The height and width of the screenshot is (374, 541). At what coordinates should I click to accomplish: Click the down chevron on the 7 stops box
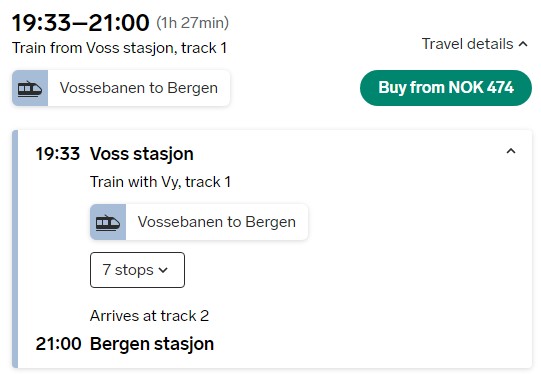(x=163, y=270)
